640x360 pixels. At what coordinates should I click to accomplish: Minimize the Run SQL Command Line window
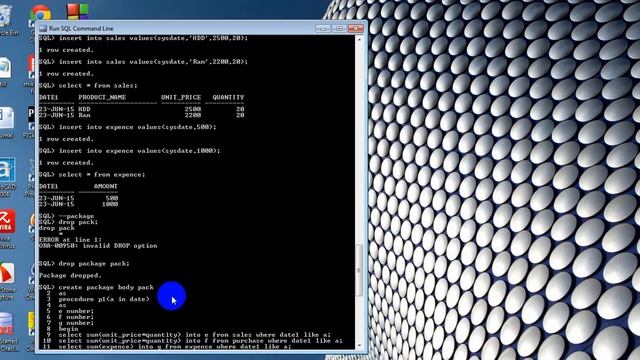coord(323,28)
